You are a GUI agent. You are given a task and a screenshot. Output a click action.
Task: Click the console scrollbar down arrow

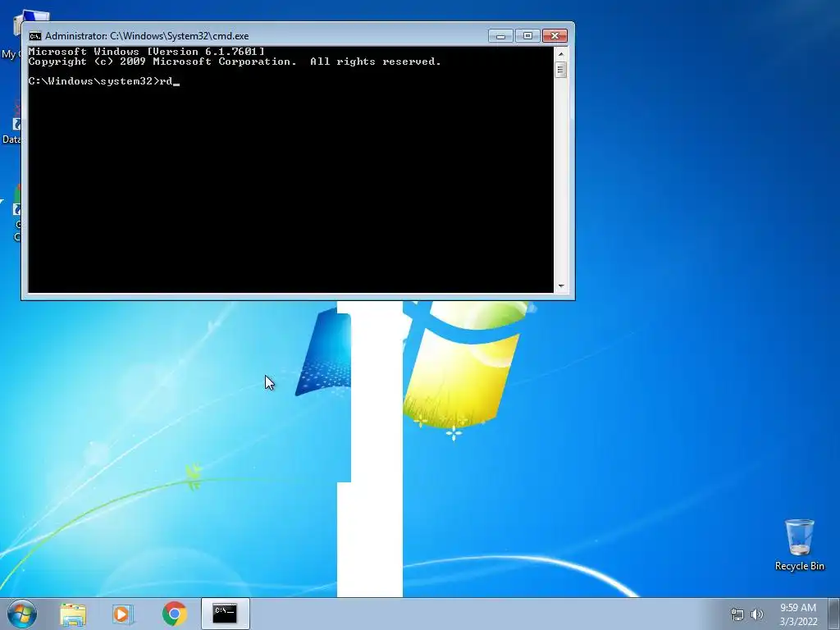click(561, 286)
